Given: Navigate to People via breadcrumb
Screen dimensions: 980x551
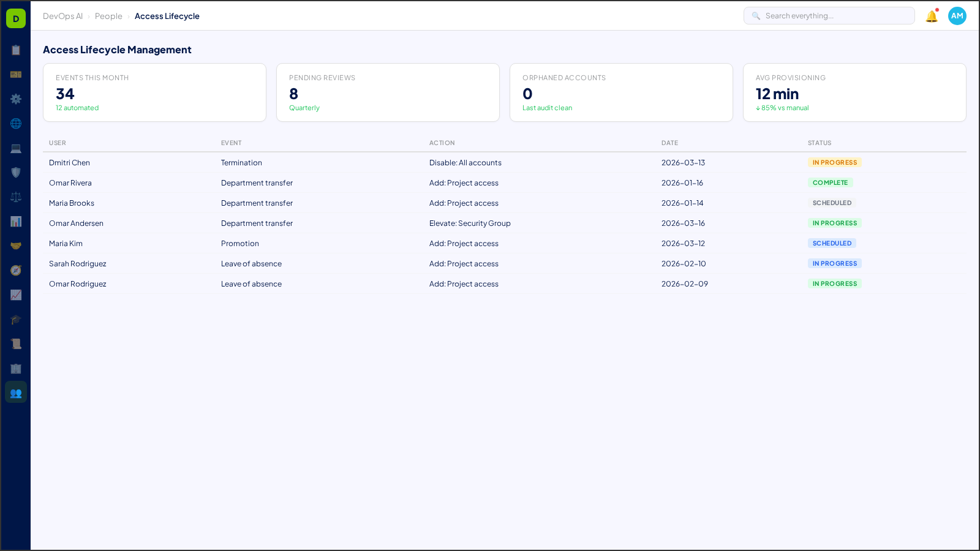Looking at the screenshot, I should click(108, 16).
